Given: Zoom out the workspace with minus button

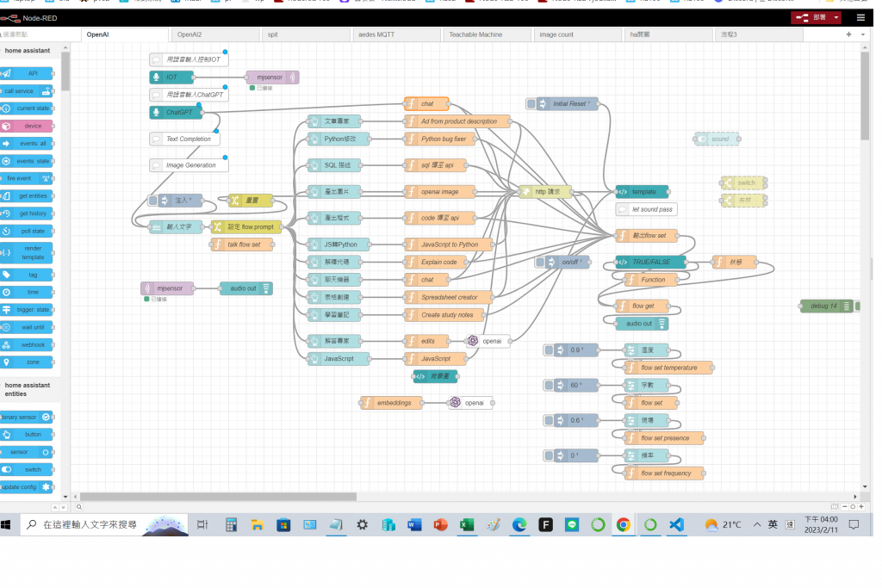Looking at the screenshot, I should [844, 506].
